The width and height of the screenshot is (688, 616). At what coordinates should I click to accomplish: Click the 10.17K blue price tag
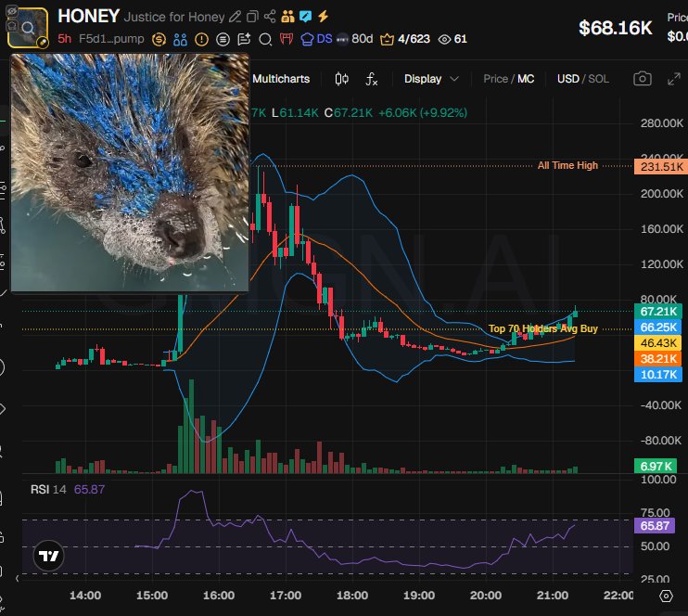tap(658, 375)
